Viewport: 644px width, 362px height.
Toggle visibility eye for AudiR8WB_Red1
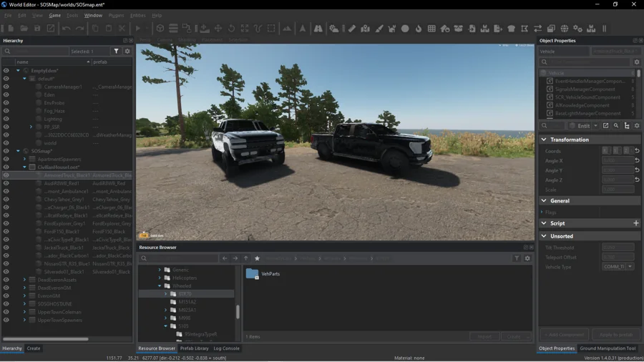[6, 183]
